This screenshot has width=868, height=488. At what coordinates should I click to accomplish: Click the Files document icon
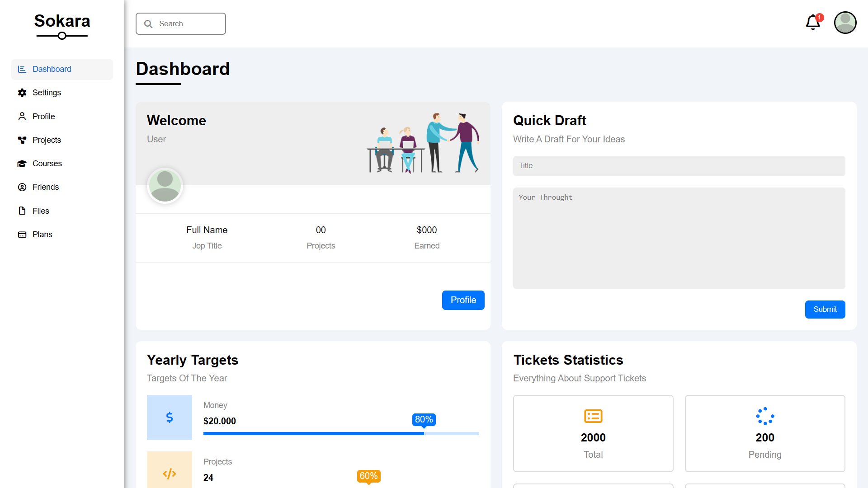(22, 211)
